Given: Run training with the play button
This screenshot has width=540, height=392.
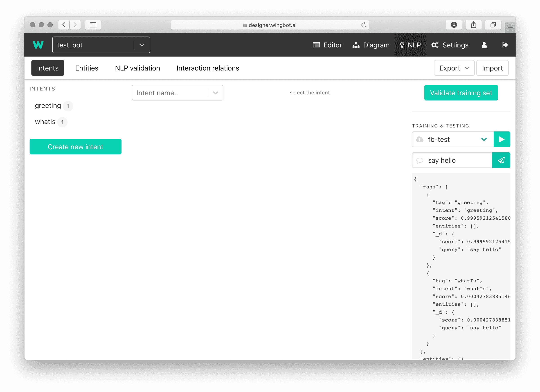Looking at the screenshot, I should coord(502,139).
